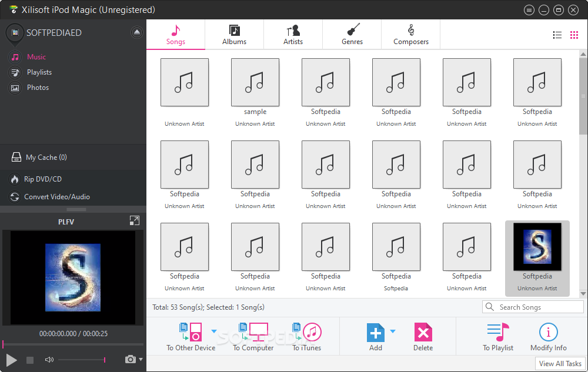This screenshot has height=372, width=588.
Task: Play the PLFV preview
Action: (11, 360)
